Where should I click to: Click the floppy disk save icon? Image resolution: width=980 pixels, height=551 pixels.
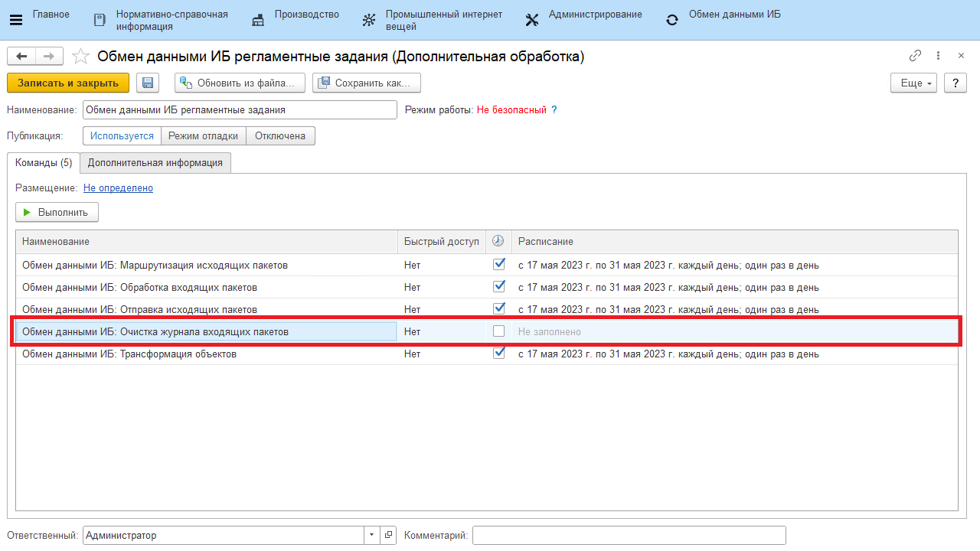pos(148,83)
